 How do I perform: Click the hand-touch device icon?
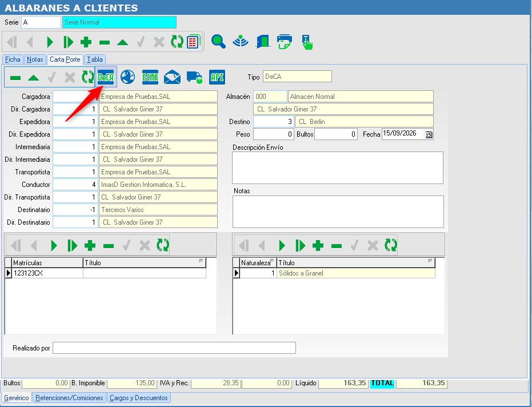click(x=307, y=42)
